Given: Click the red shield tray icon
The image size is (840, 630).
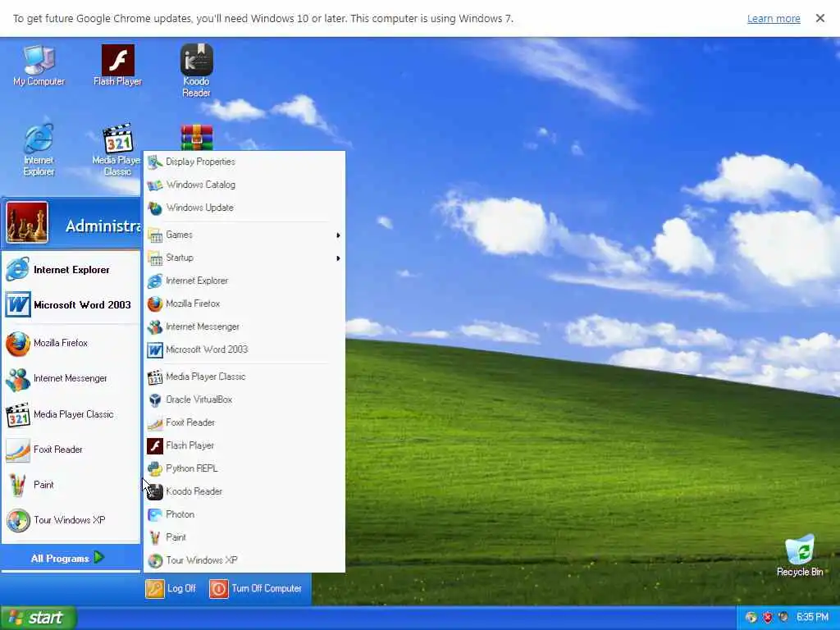Looking at the screenshot, I should pos(767,617).
